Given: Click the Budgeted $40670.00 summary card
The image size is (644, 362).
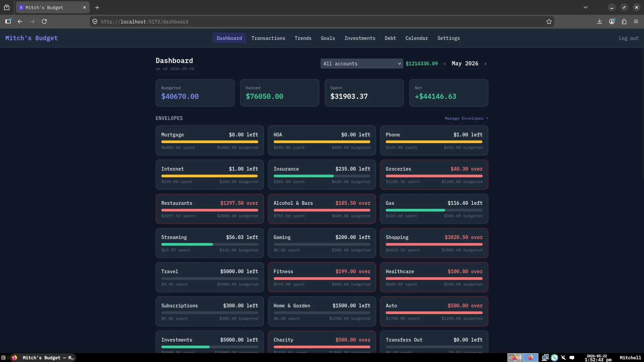Looking at the screenshot, I should (195, 93).
